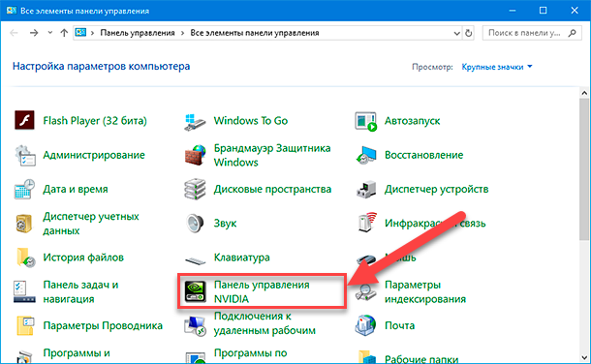Click the Администрирование gear icon
The image size is (591, 364).
24,155
